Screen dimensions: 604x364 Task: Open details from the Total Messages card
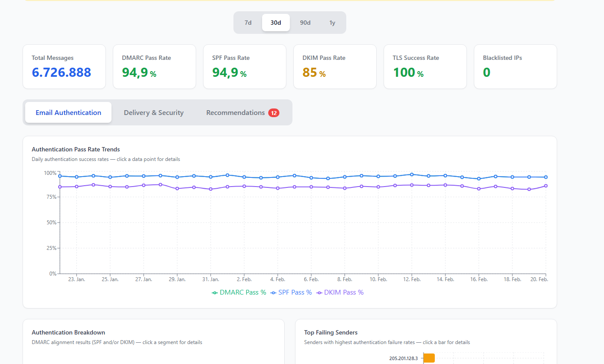[64, 66]
